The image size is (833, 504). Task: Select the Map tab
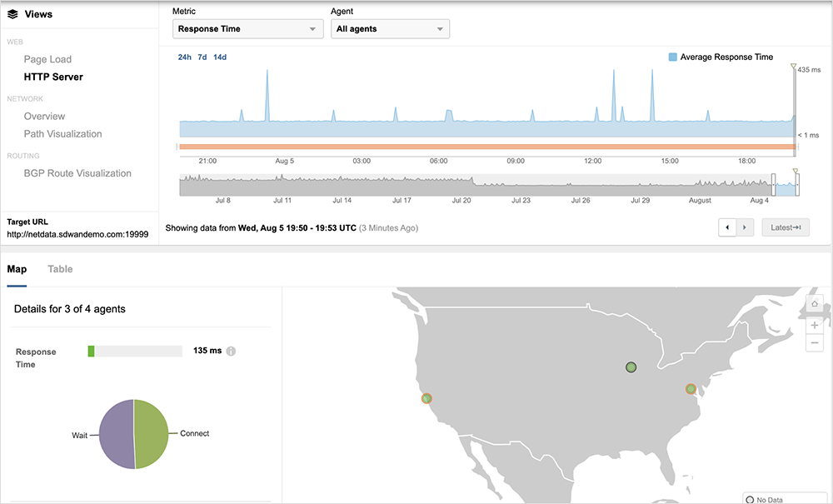click(x=17, y=269)
